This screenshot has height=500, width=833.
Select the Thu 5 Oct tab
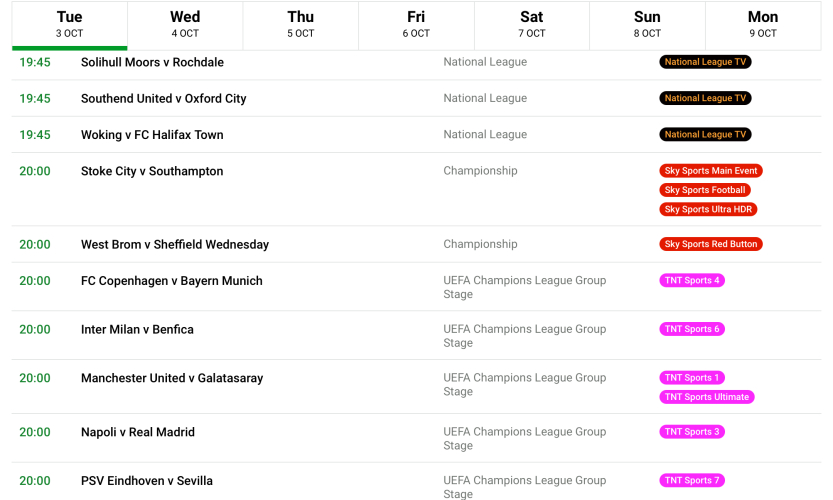(x=300, y=24)
